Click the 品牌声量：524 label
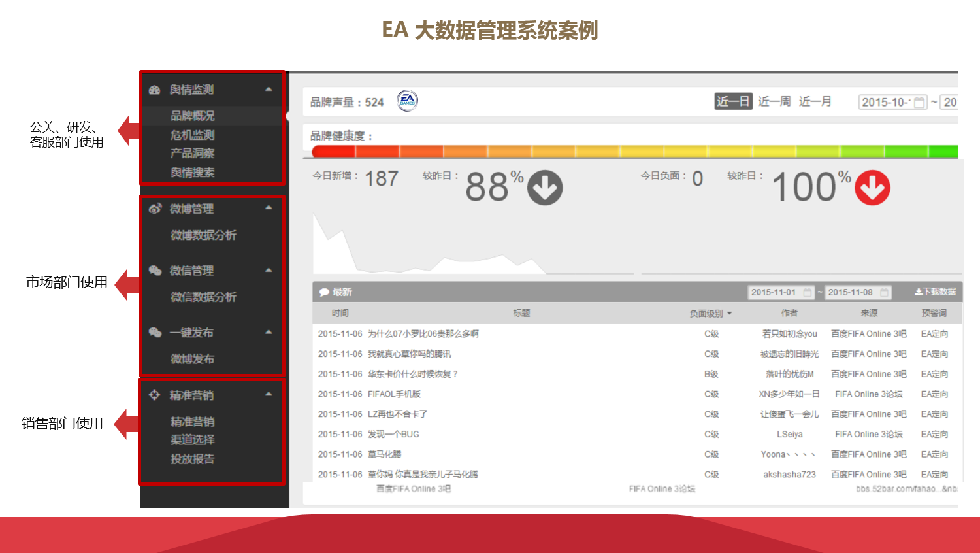This screenshot has width=980, height=553. [x=347, y=103]
